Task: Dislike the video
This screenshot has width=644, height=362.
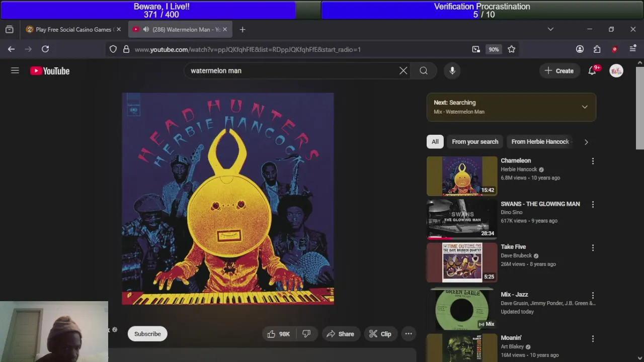Action: 306,334
